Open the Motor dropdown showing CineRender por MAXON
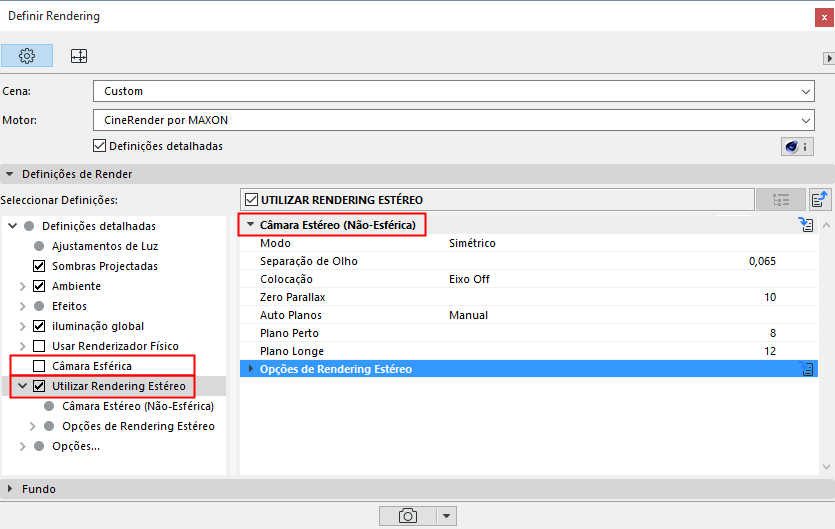 click(454, 120)
